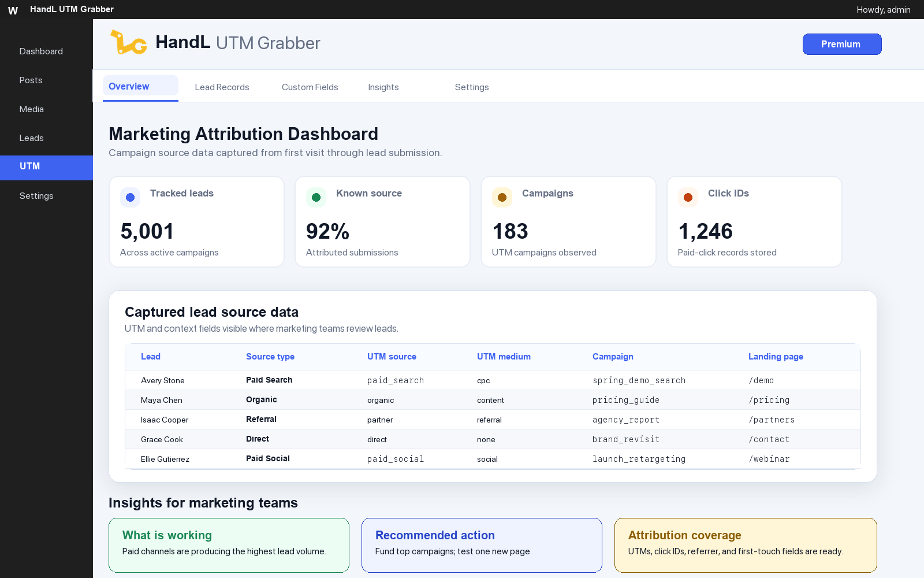
Task: Select the Ellie Gutierrez lead row
Action: coord(493,459)
